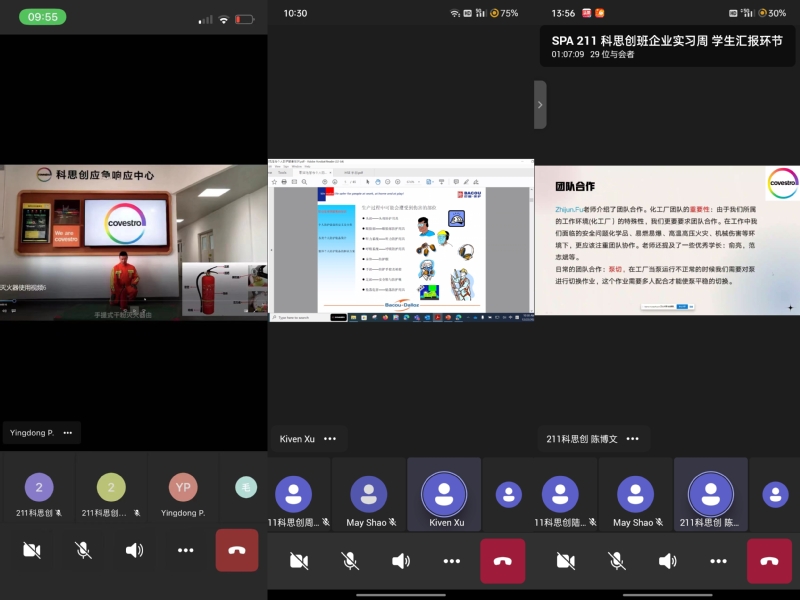Screen dimensions: 800x600
Task: Tap the shared 团队合作 slide
Action: click(667, 240)
